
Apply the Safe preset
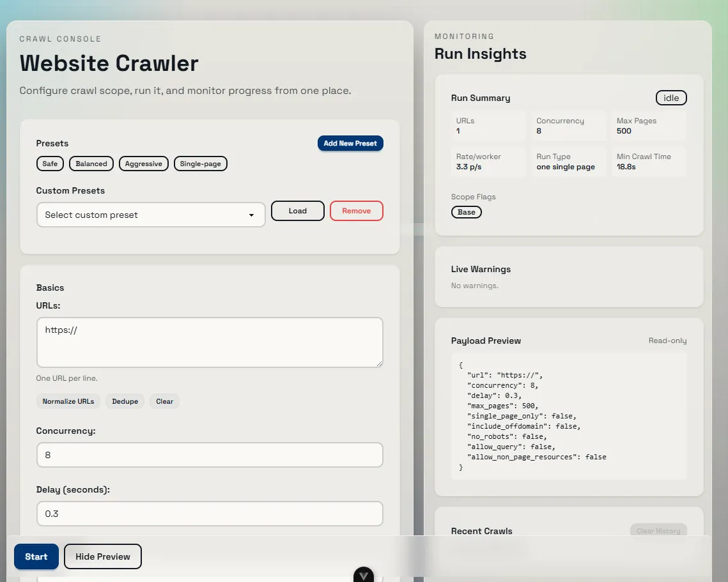pos(50,164)
